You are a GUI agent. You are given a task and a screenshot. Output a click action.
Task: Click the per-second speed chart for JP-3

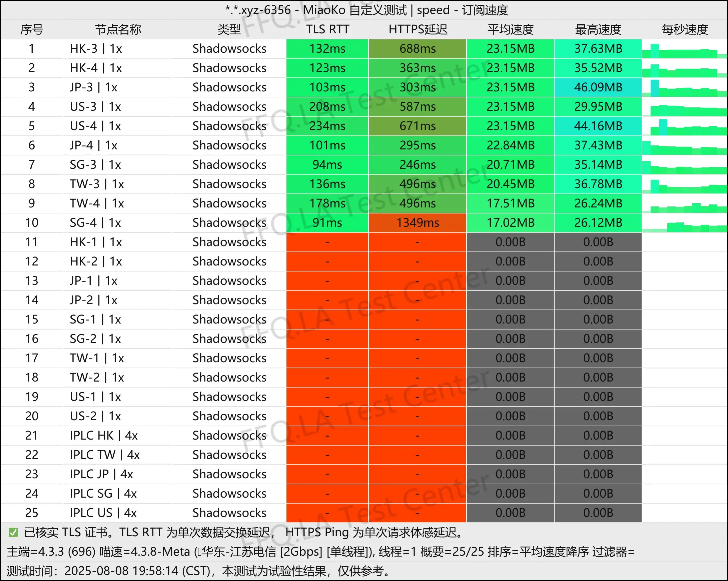pyautogui.click(x=684, y=88)
